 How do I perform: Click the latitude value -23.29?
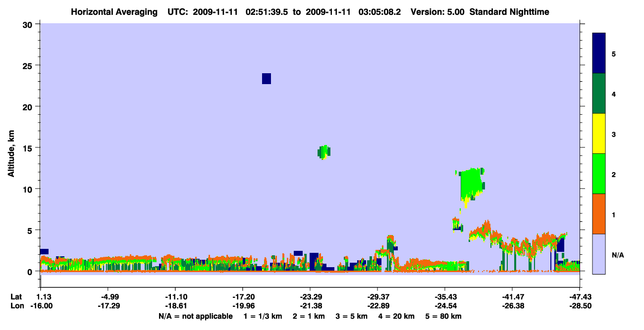pos(310,297)
